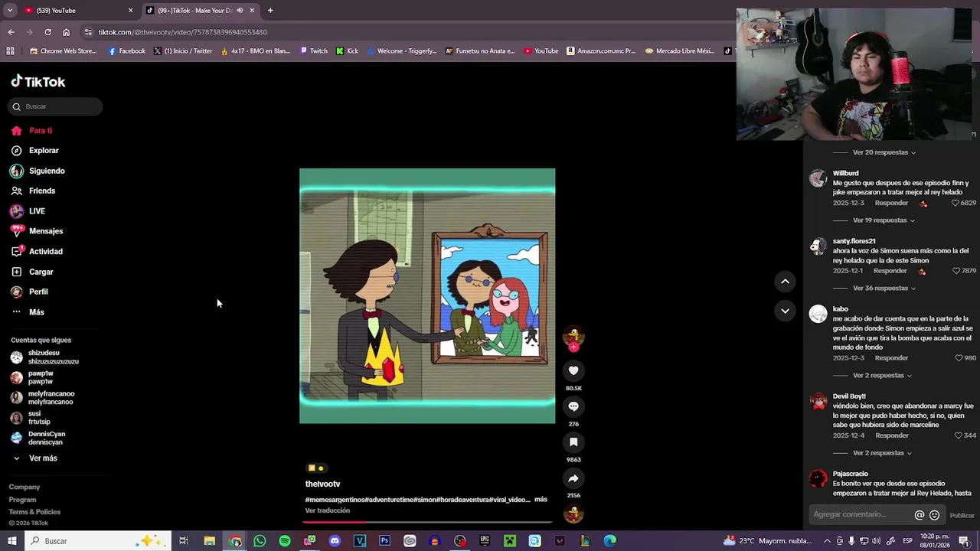Open video comments bubble icon

coord(573,406)
